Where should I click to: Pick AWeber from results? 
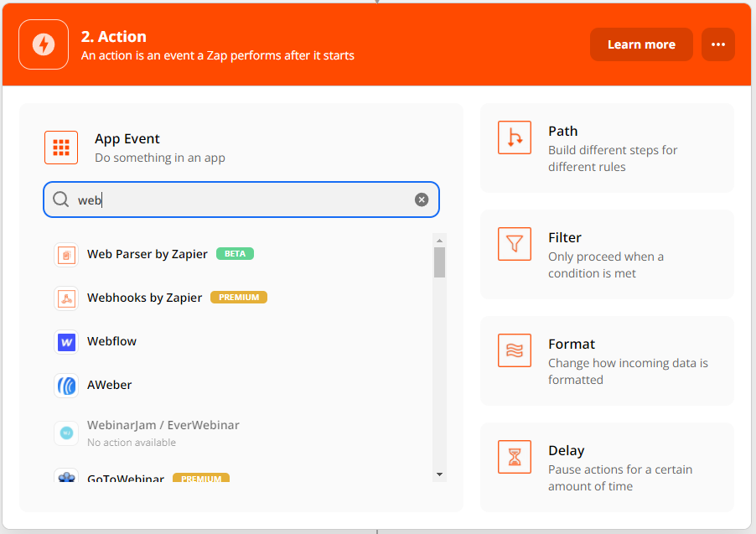[x=109, y=385]
